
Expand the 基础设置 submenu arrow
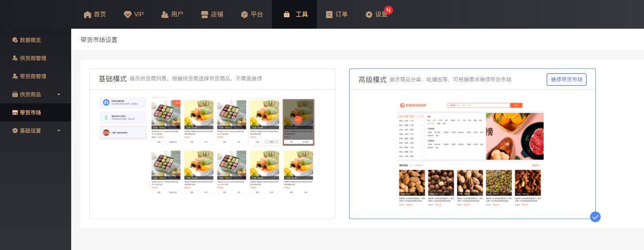(59, 131)
